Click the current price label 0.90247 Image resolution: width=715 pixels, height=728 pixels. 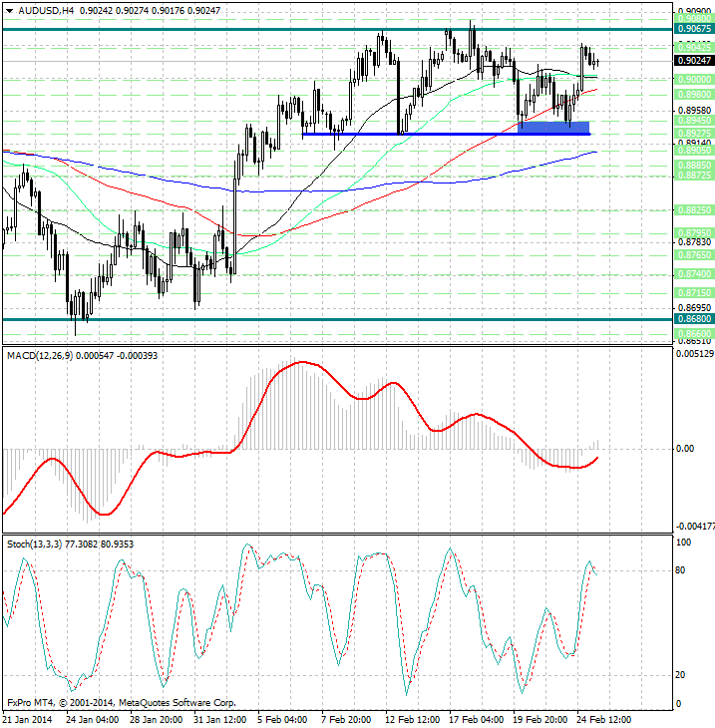tap(694, 61)
